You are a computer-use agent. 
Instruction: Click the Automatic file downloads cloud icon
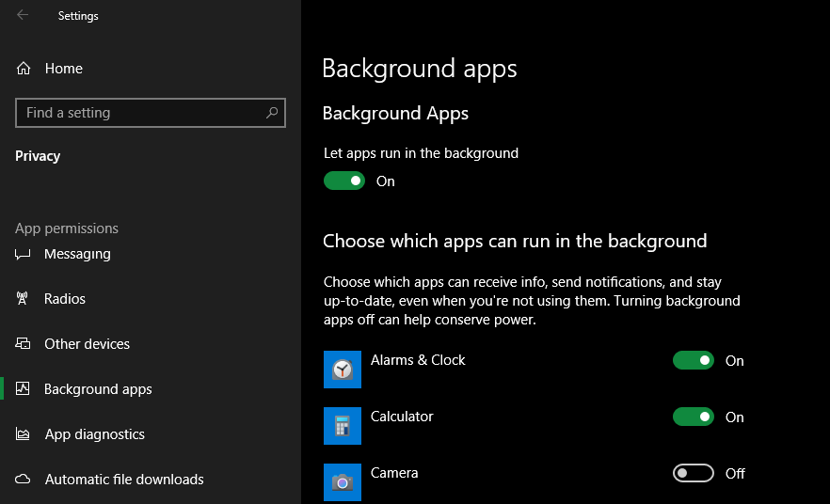(23, 480)
